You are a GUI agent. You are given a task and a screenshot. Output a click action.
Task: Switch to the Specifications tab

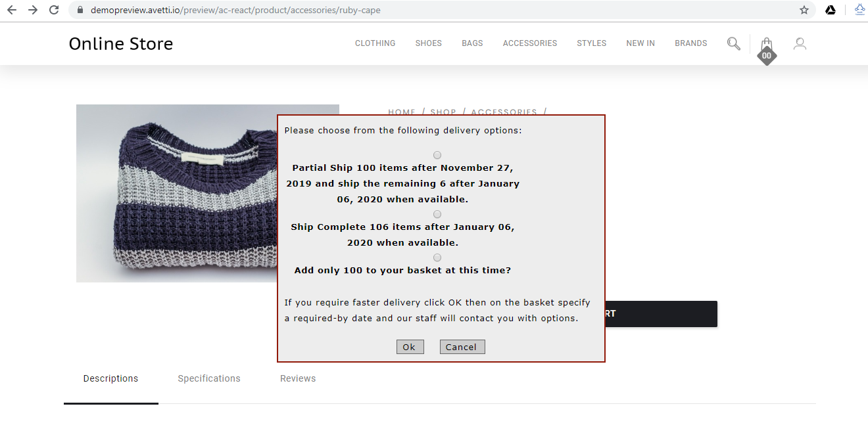(x=209, y=378)
